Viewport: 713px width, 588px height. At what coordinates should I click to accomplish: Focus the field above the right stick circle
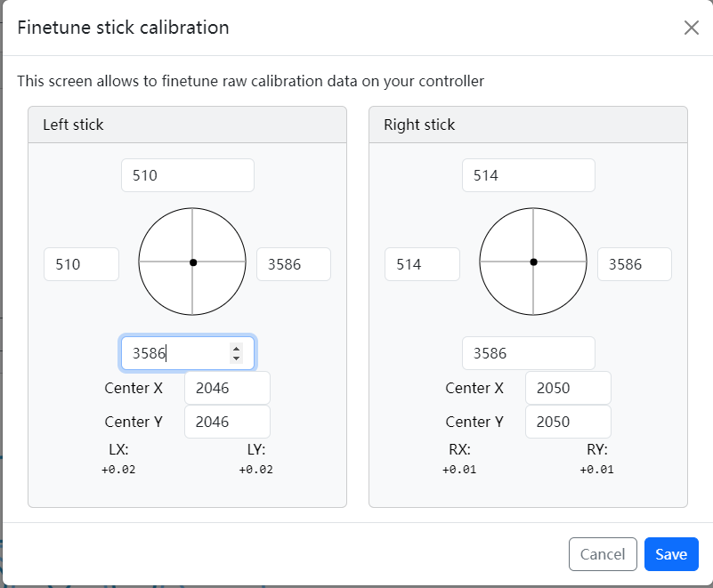click(528, 175)
